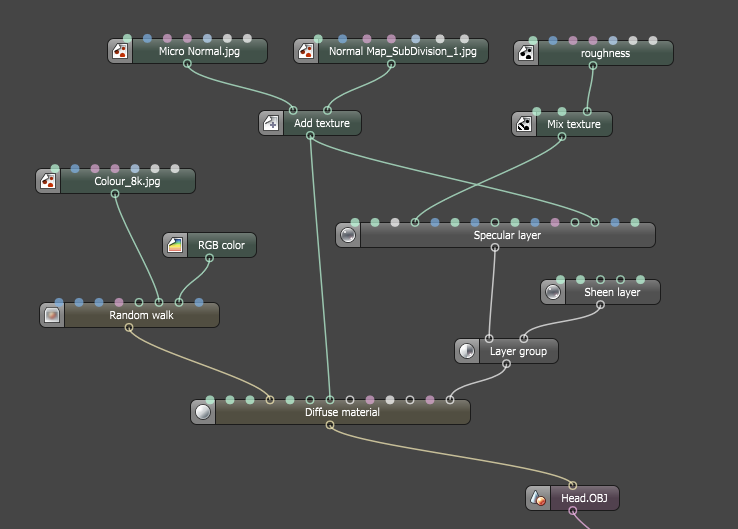Click the output pin below Colour_8k.jpg

(x=115, y=194)
